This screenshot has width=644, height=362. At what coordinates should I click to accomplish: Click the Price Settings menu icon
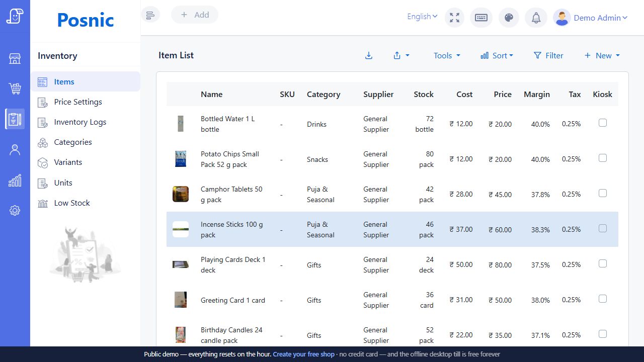point(43,102)
